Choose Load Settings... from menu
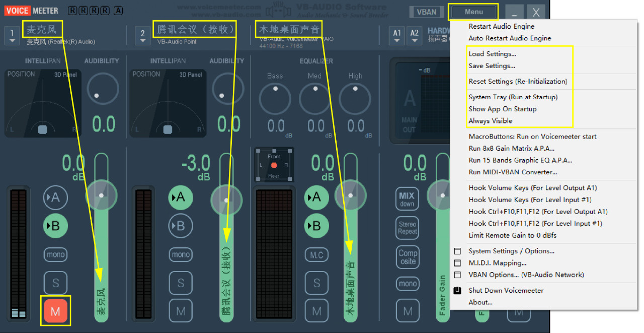Screen dimensions: 644x333 492,54
